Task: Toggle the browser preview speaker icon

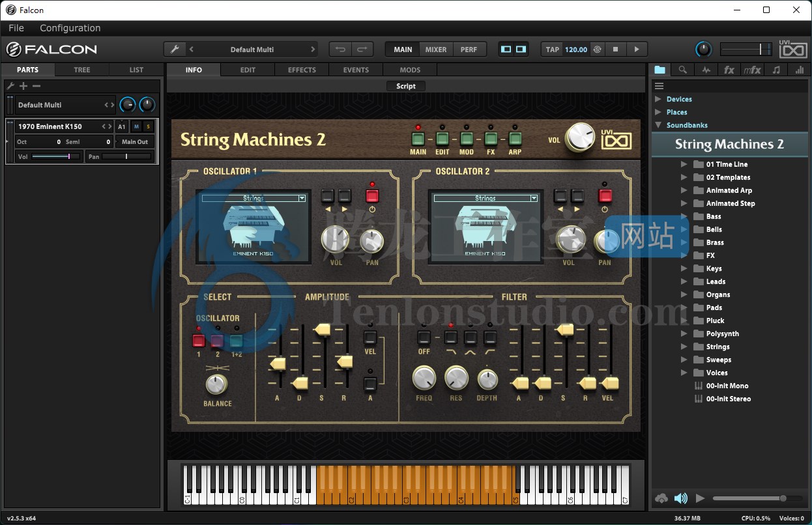Action: [681, 498]
